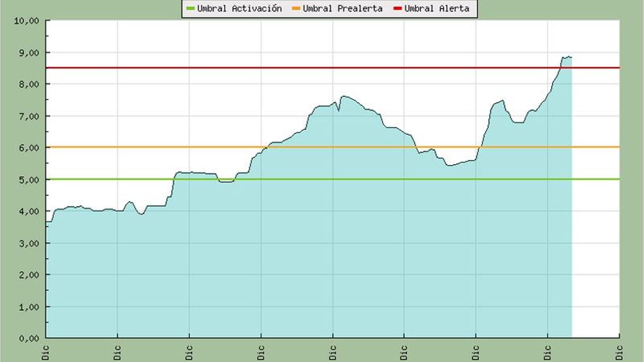Click the 0,00 origin label on the y-axis
This screenshot has height=362, width=644.
[x=29, y=339]
